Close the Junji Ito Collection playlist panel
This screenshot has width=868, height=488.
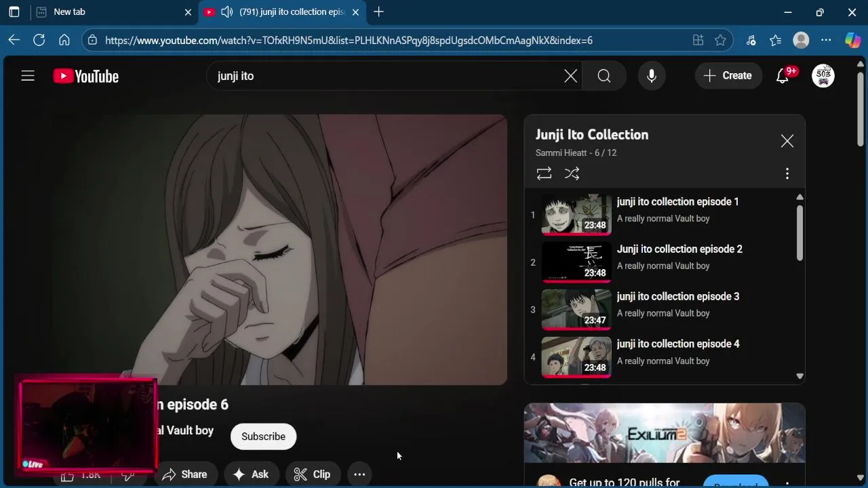coord(787,141)
